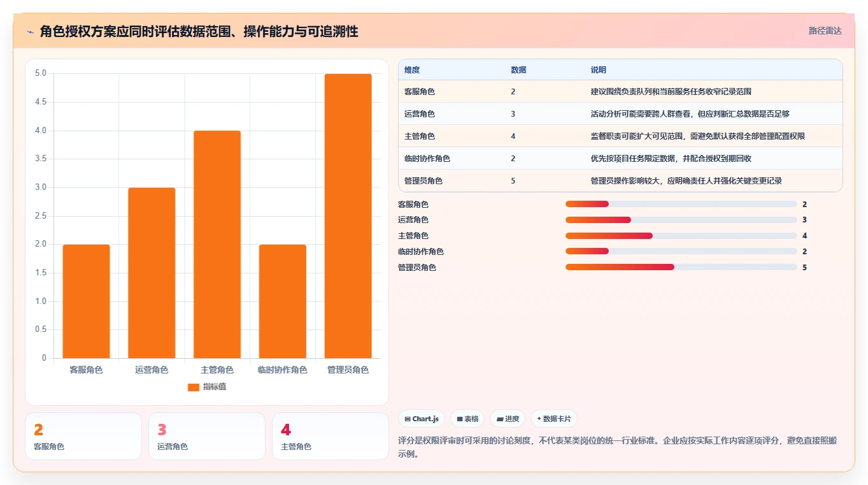Click the 运营角色 progress bar

pos(681,220)
